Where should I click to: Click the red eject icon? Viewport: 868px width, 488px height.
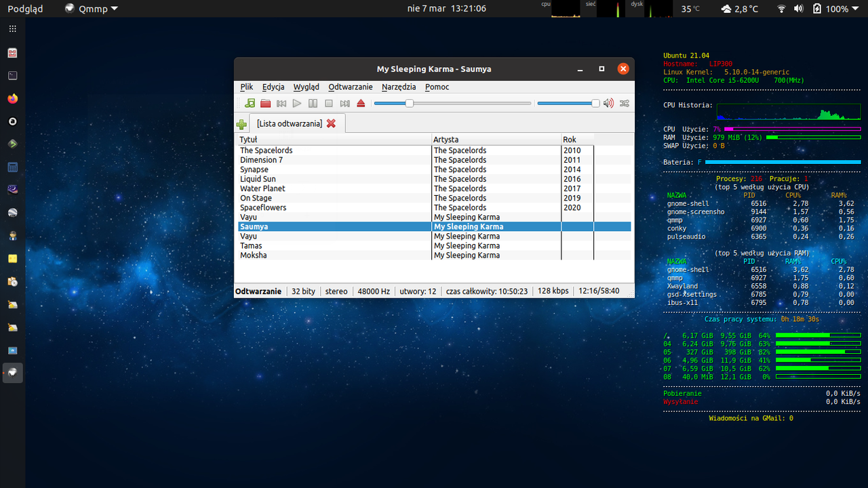pyautogui.click(x=361, y=103)
